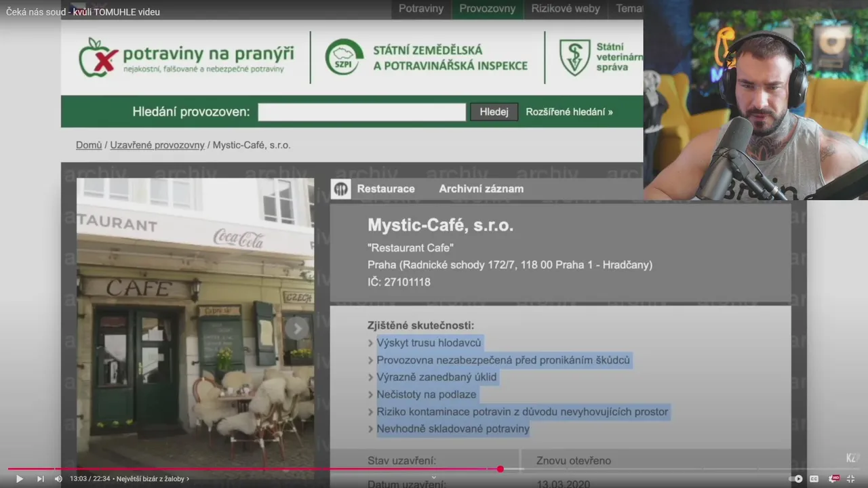Click the Státní veterinární správa logo

[x=600, y=58]
